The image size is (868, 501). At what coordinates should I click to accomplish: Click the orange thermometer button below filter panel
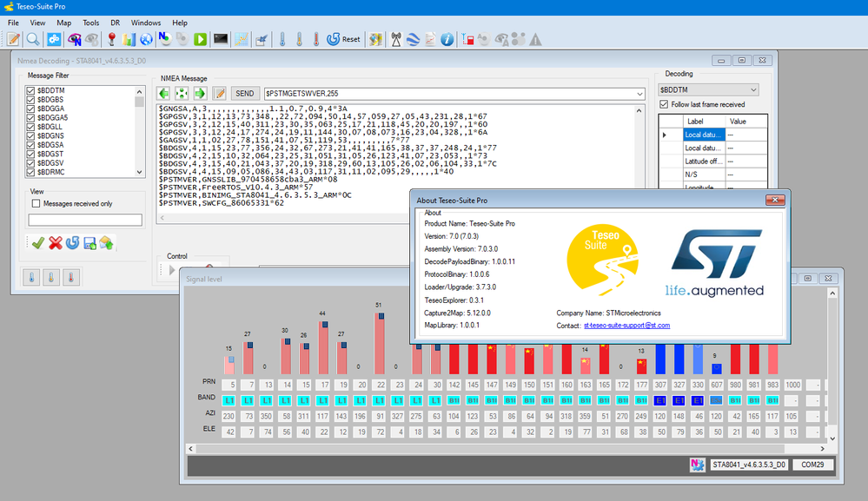51,277
